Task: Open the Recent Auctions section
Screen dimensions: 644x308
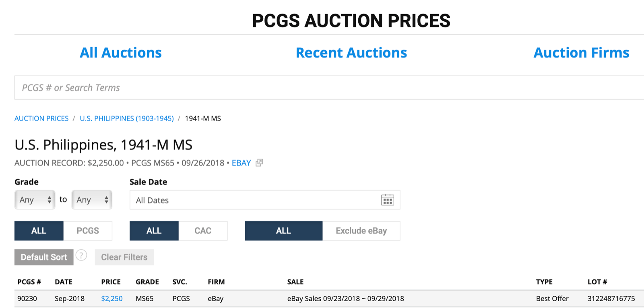Action: pyautogui.click(x=351, y=52)
